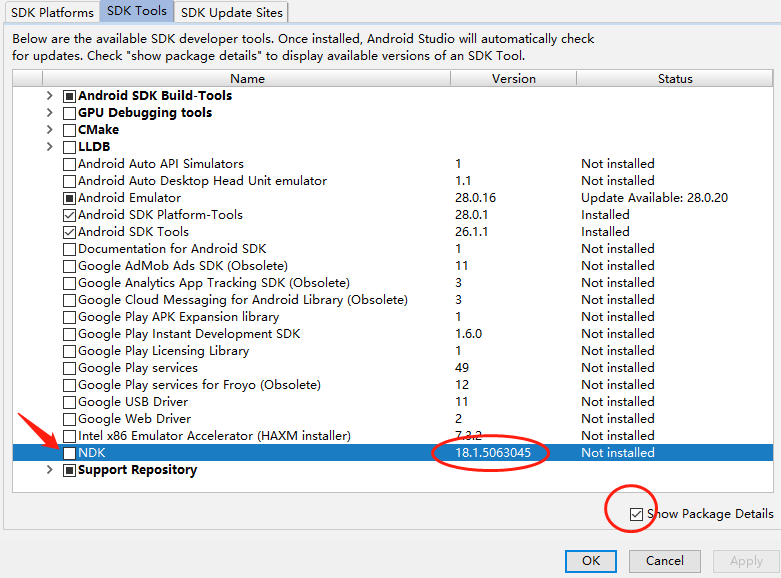Click the OK button

pos(591,561)
